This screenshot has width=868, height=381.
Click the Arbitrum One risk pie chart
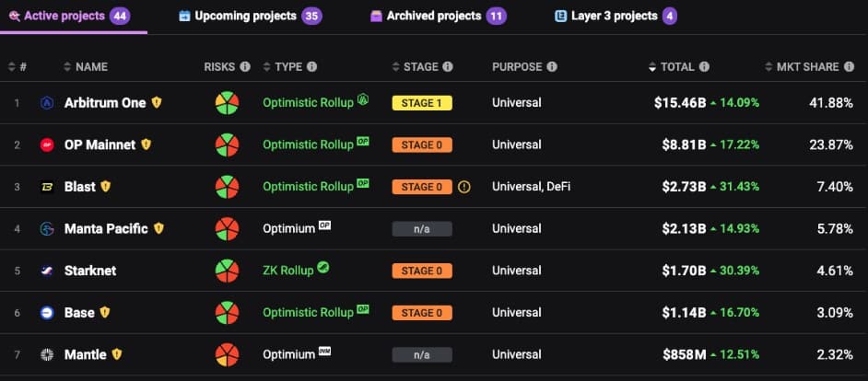click(227, 103)
